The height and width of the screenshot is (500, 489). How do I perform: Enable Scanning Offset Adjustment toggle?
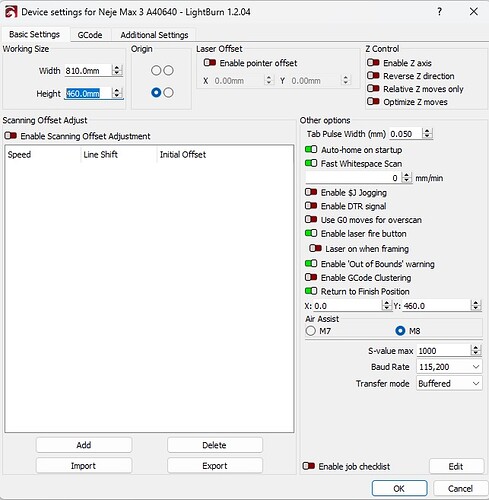[x=11, y=136]
